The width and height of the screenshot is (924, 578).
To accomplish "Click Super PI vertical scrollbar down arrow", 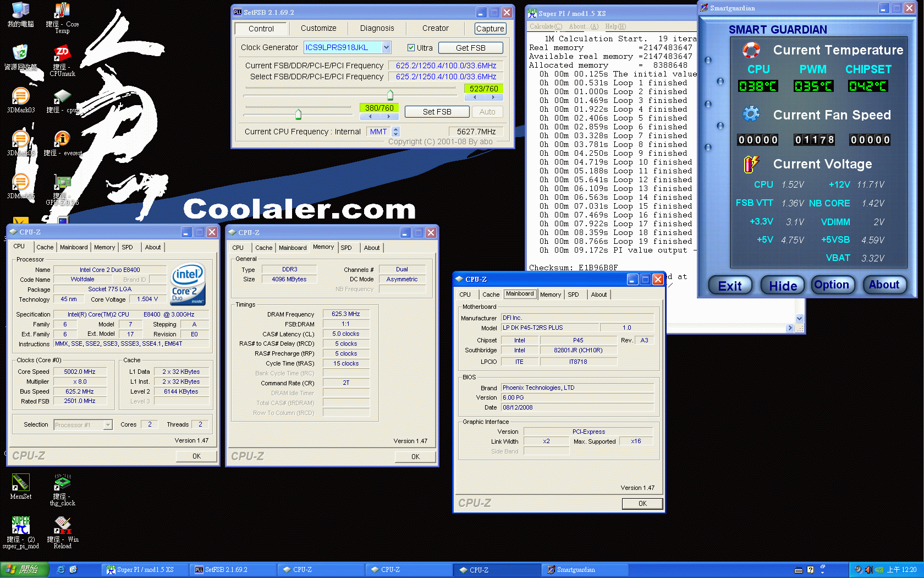I will 800,319.
